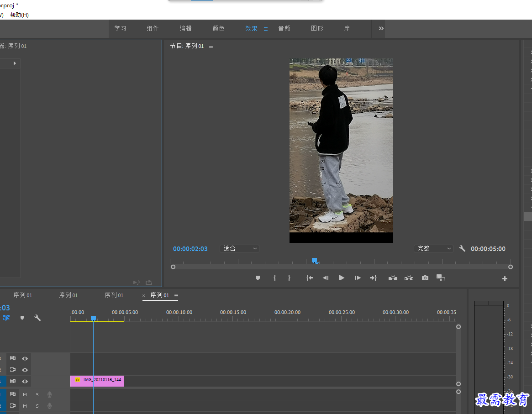The height and width of the screenshot is (414, 532).
Task: Toggle sync lock on bottom video track
Action: (12, 381)
